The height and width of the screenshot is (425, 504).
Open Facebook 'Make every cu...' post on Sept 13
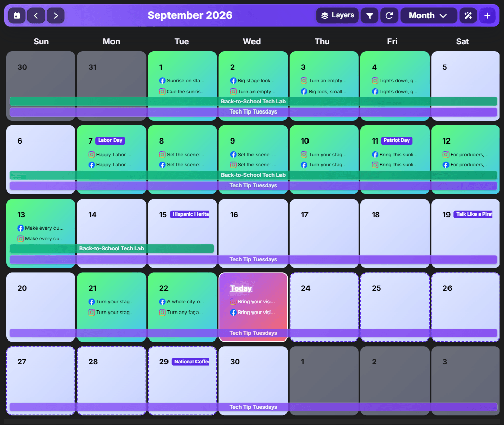(x=40, y=228)
